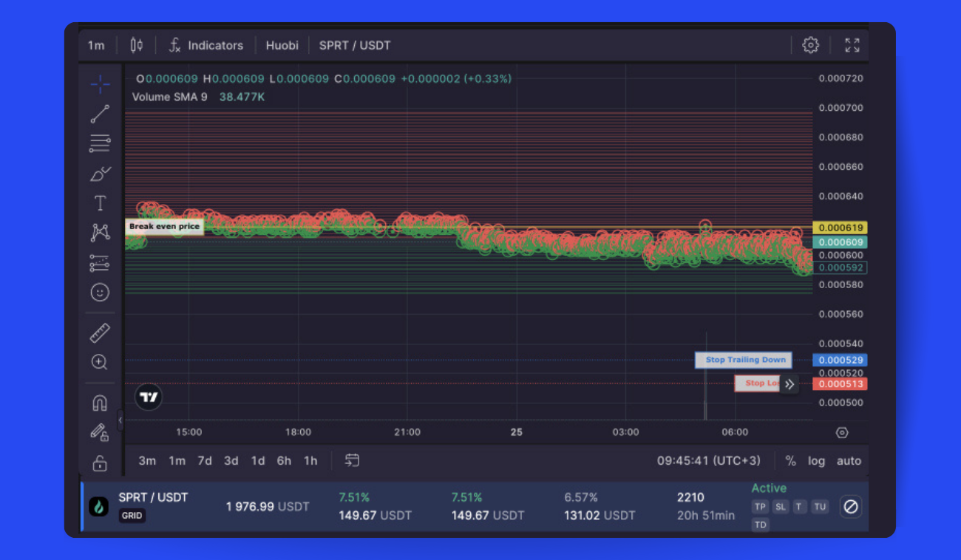Open the SPRT / USDT symbol search

[x=355, y=45]
